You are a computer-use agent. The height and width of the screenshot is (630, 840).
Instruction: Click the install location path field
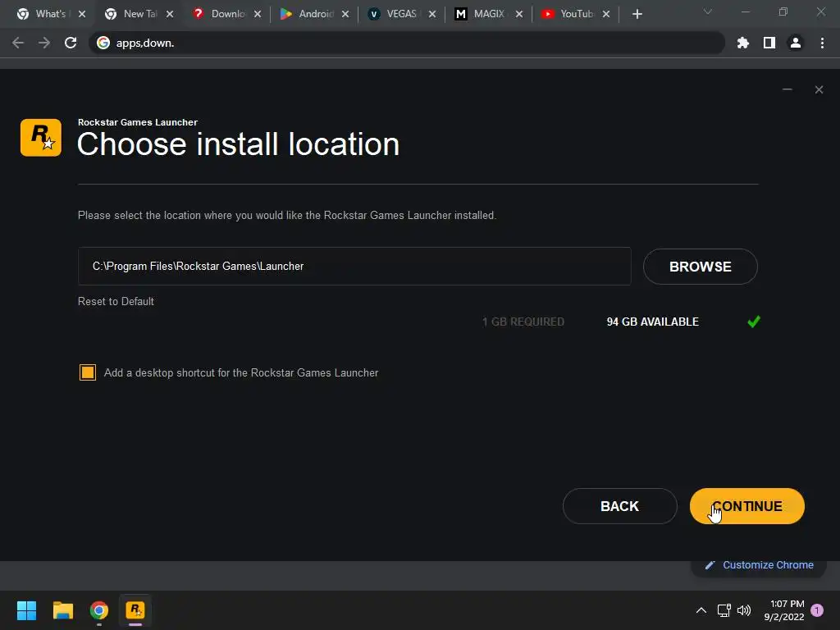[x=354, y=267]
